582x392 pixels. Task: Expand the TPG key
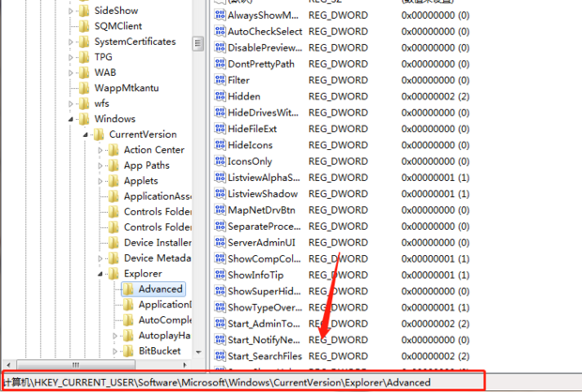[x=70, y=57]
